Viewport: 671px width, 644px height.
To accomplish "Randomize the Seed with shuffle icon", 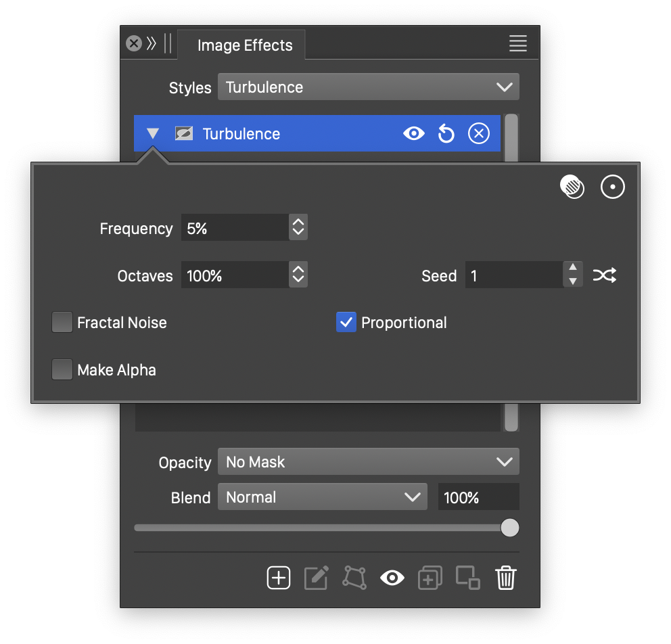I will (604, 275).
